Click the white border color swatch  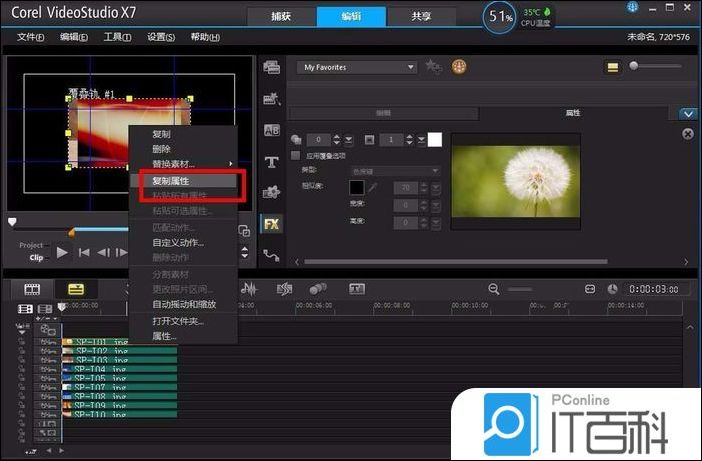point(435,140)
